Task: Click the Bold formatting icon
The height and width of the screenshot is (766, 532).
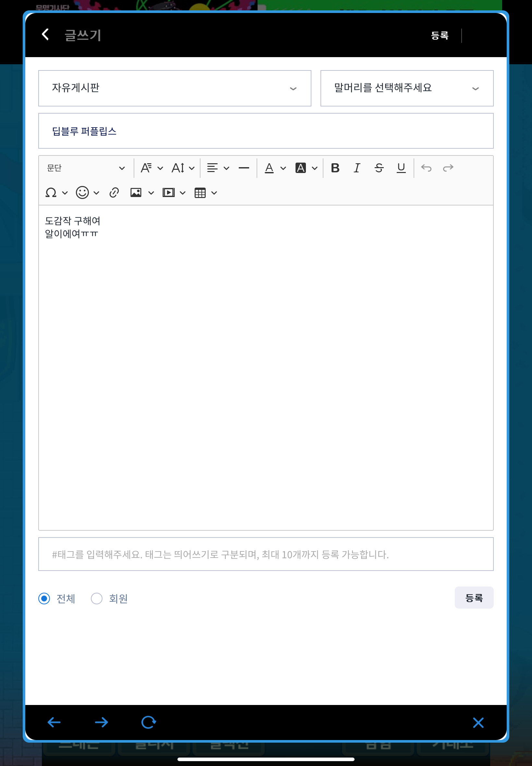Action: [x=335, y=168]
